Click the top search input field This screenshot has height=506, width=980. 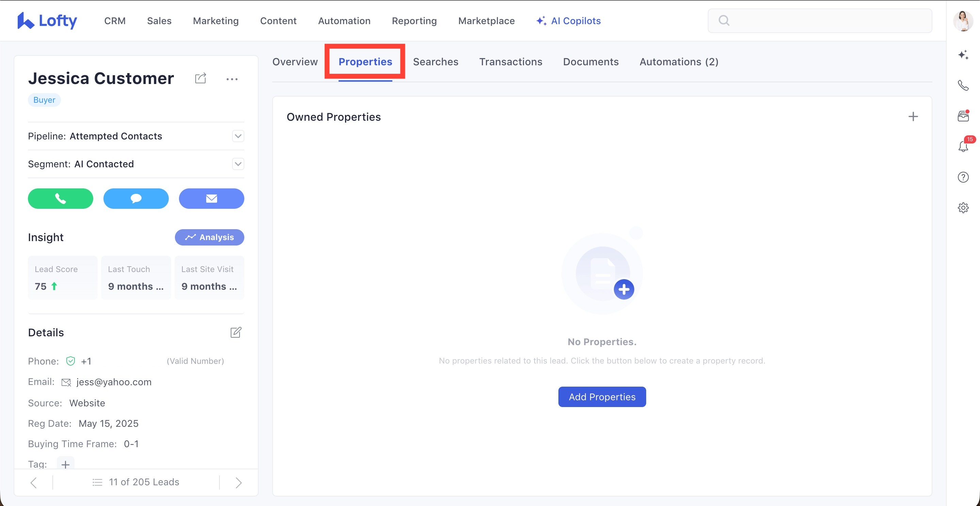click(826, 20)
